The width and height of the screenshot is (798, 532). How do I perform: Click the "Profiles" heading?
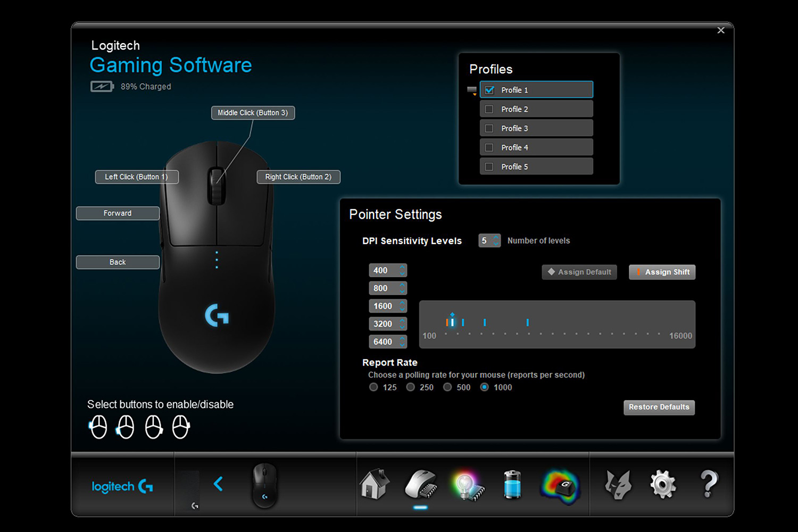pos(491,69)
